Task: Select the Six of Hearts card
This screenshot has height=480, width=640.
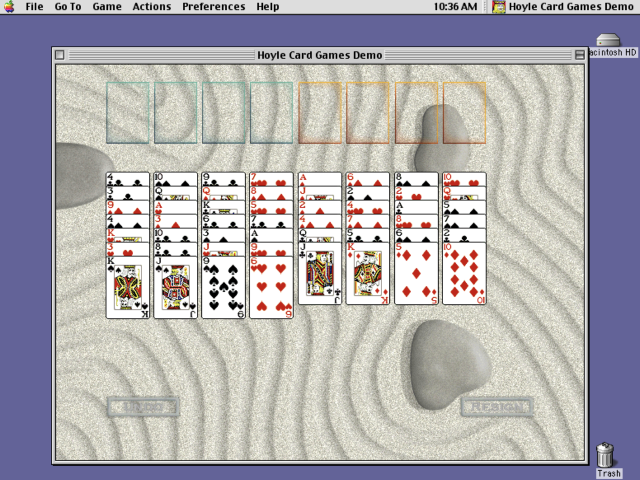Action: click(x=271, y=287)
